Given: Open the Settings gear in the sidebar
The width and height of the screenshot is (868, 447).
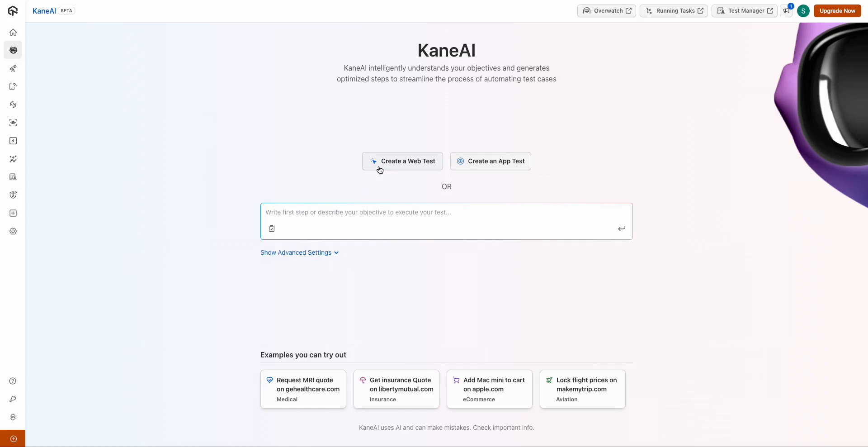Looking at the screenshot, I should pos(13,231).
